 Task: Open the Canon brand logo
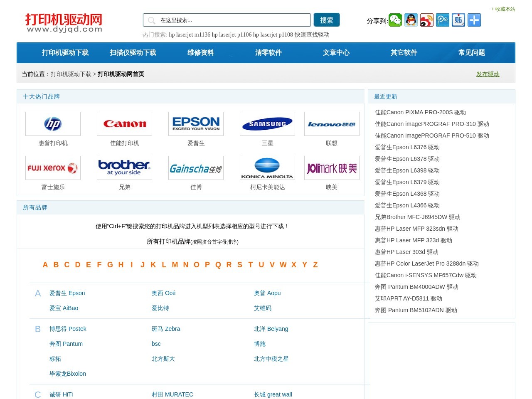click(124, 124)
